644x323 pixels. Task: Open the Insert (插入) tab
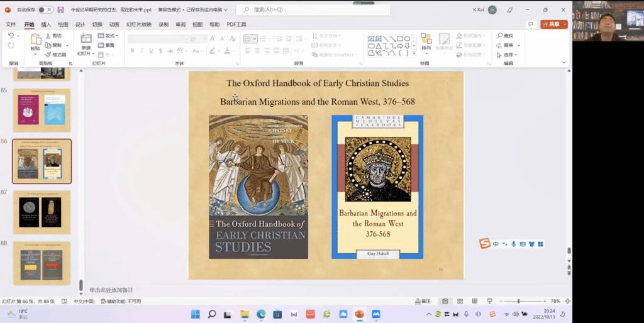point(46,25)
